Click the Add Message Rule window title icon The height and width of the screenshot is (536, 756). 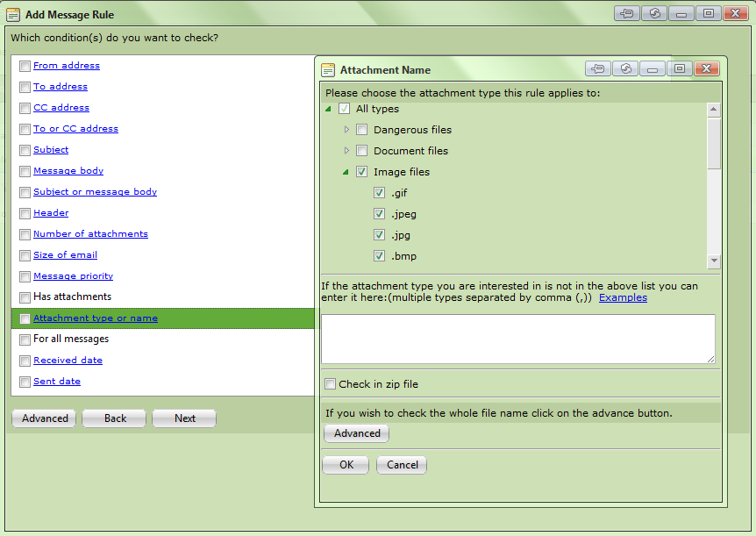click(13, 14)
